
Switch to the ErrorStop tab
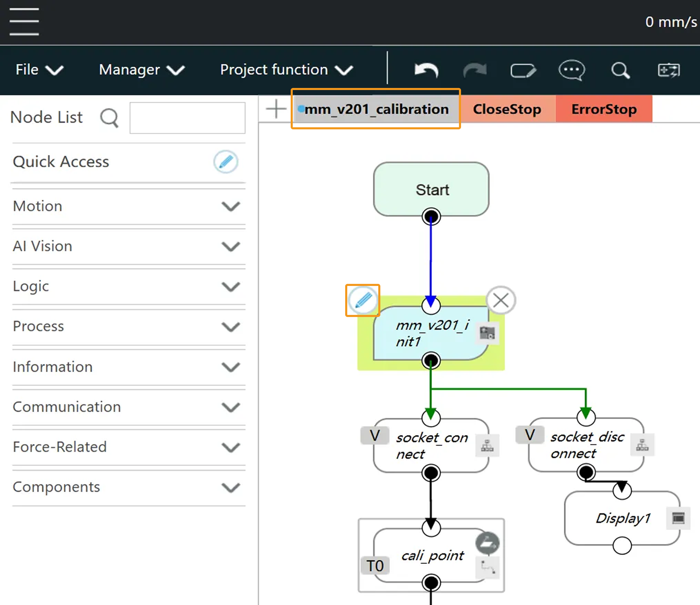(x=604, y=109)
